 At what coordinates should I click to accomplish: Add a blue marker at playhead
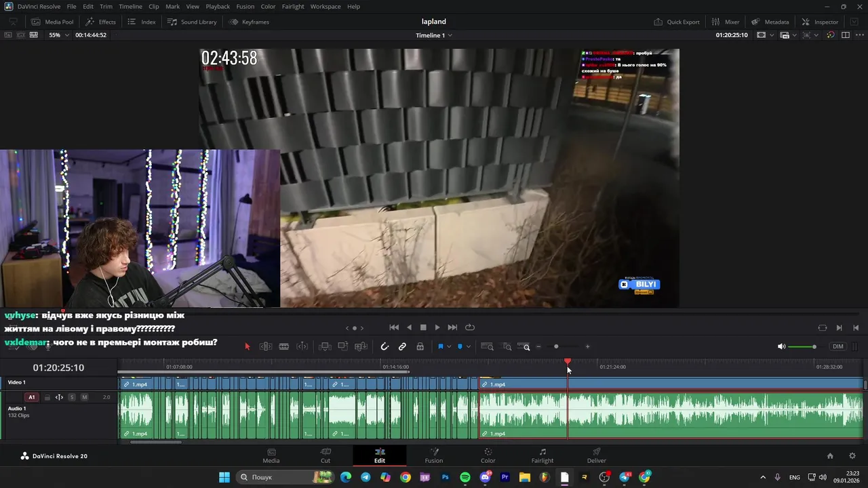[x=460, y=346]
